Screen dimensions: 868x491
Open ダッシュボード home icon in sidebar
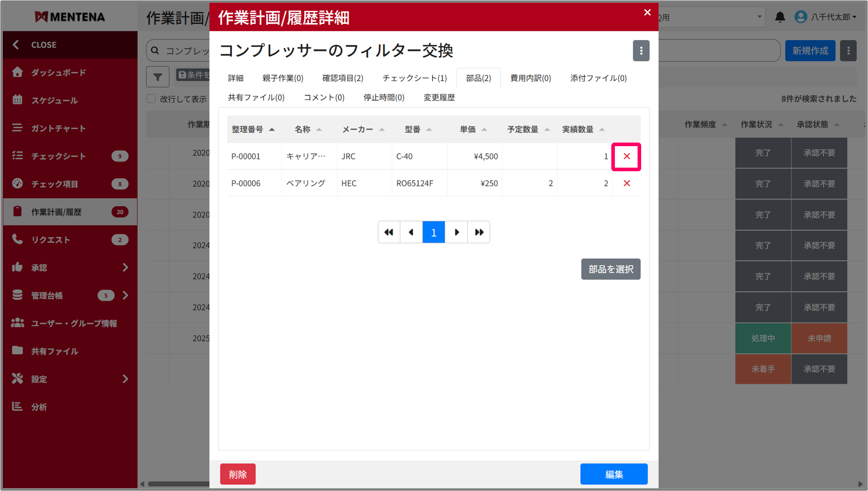point(18,72)
